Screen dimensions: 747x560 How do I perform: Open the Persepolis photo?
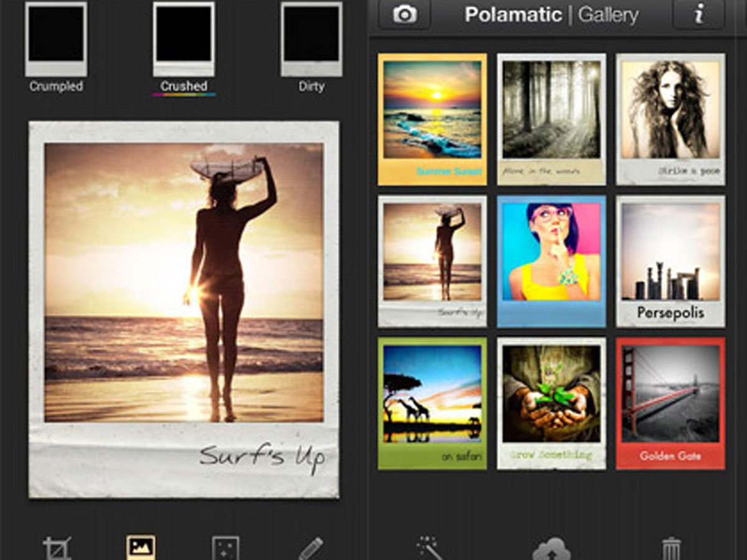click(x=670, y=261)
